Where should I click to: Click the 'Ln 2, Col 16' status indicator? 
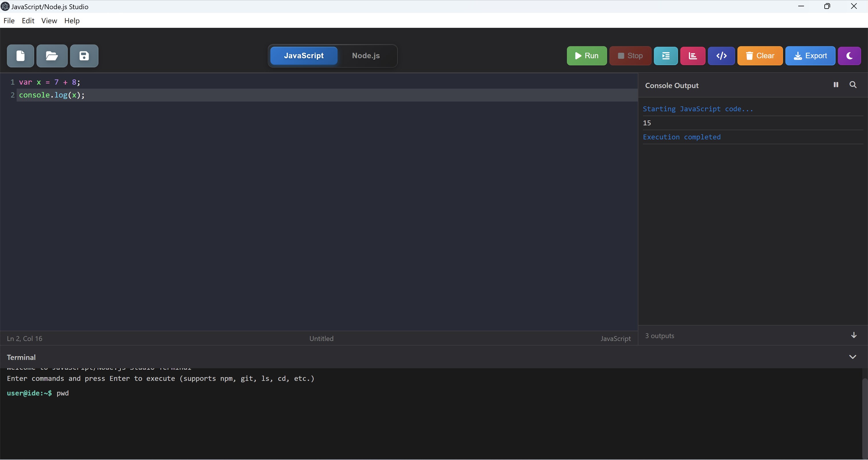25,338
